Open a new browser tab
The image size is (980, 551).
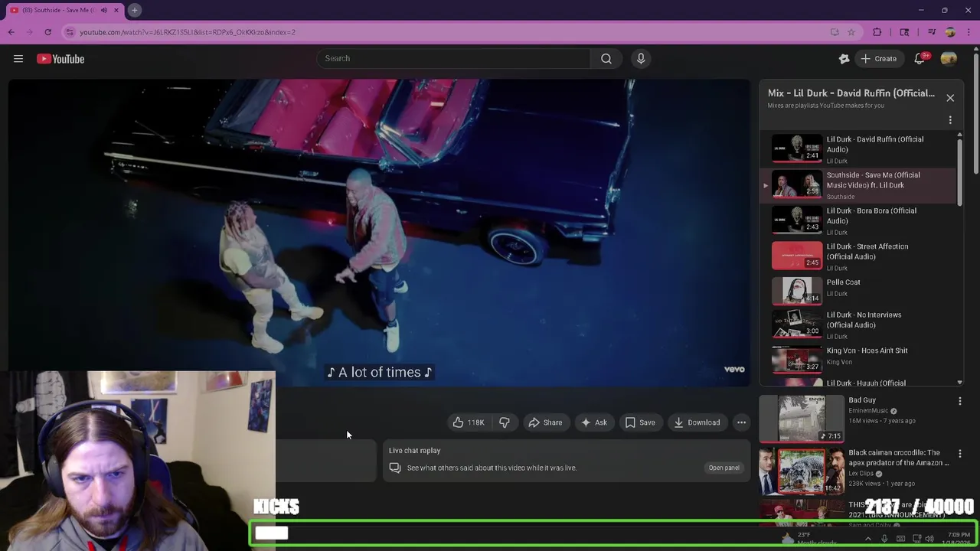[134, 10]
